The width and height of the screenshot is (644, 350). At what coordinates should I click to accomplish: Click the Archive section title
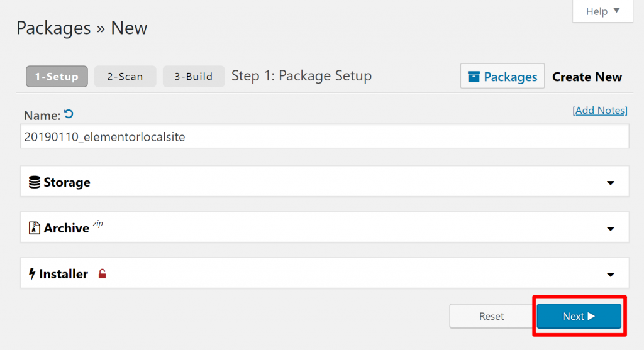click(x=66, y=228)
